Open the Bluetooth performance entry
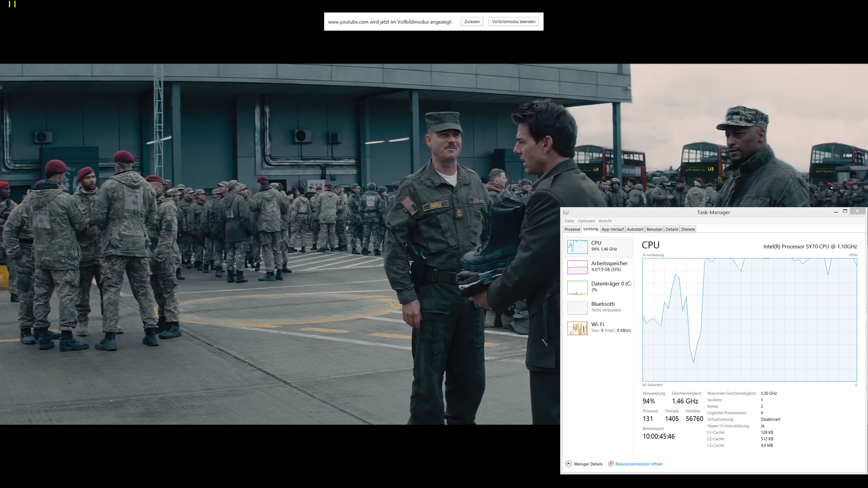The image size is (868, 488). point(577,308)
